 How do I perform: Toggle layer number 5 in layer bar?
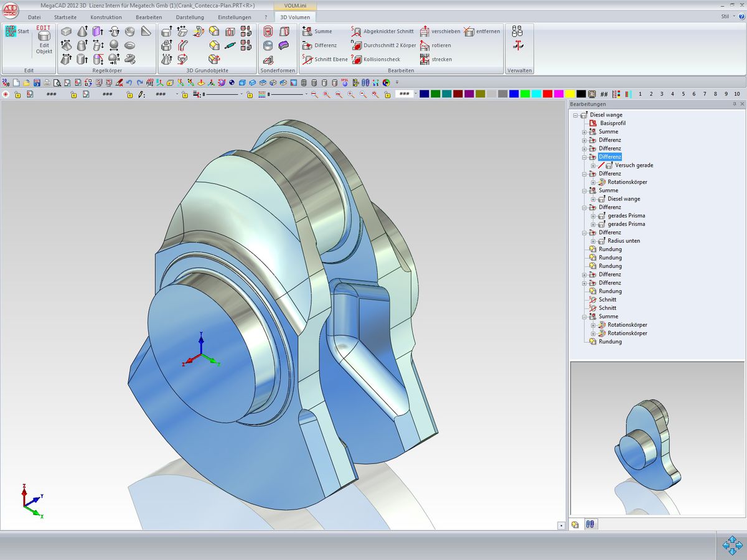pos(683,94)
